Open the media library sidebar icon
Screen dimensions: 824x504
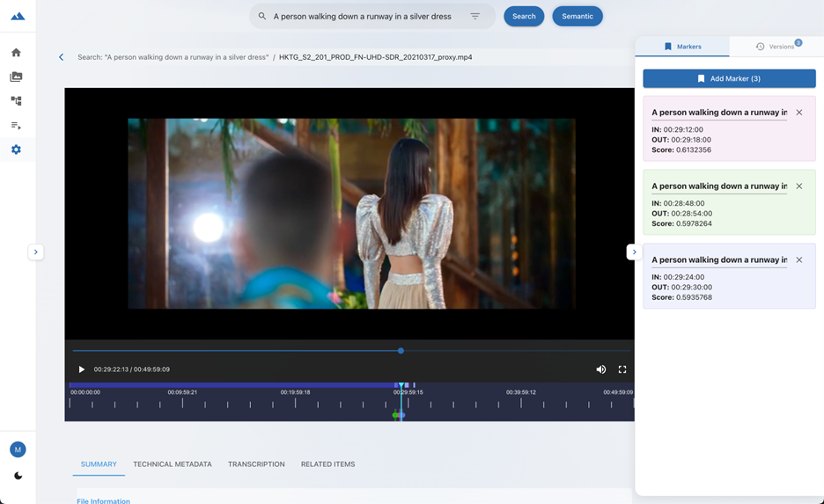tap(16, 77)
